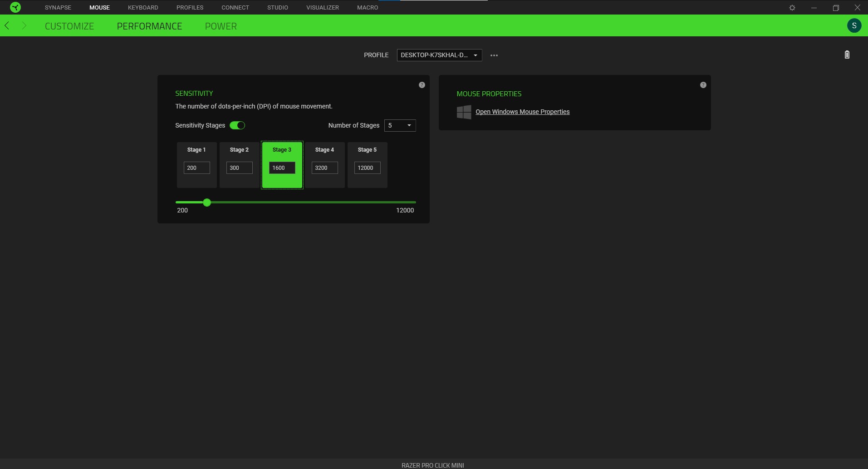Open the Mouse Properties help icon

703,85
